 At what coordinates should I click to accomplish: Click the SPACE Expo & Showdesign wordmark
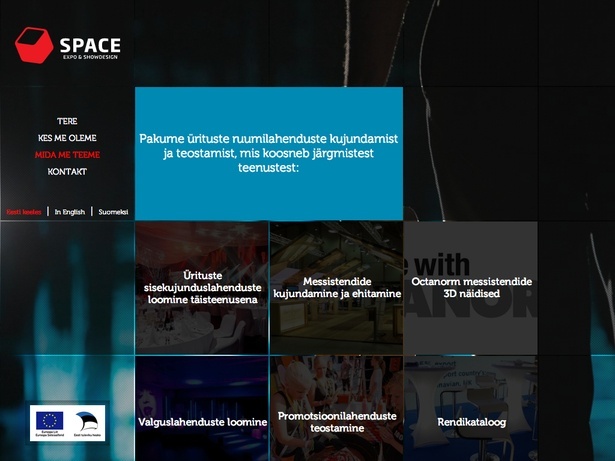90,46
